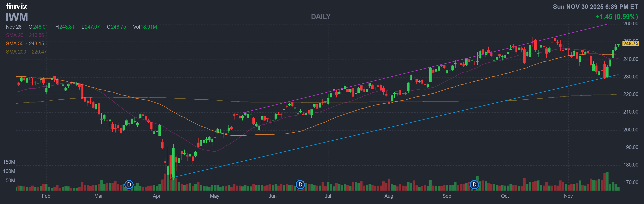
Task: Click the 200.00 price axis label
Action: [631, 130]
